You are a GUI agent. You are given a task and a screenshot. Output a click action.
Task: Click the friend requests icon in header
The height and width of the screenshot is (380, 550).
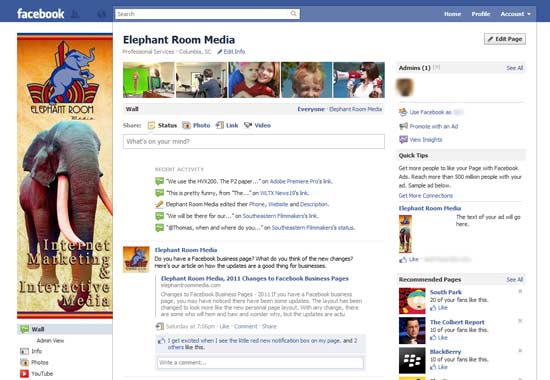[75, 14]
